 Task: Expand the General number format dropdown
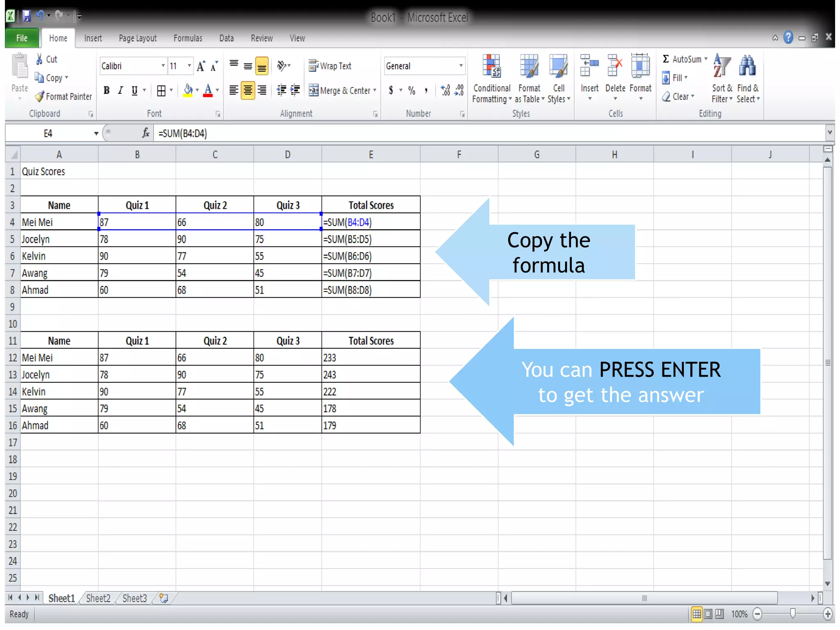pos(461,66)
